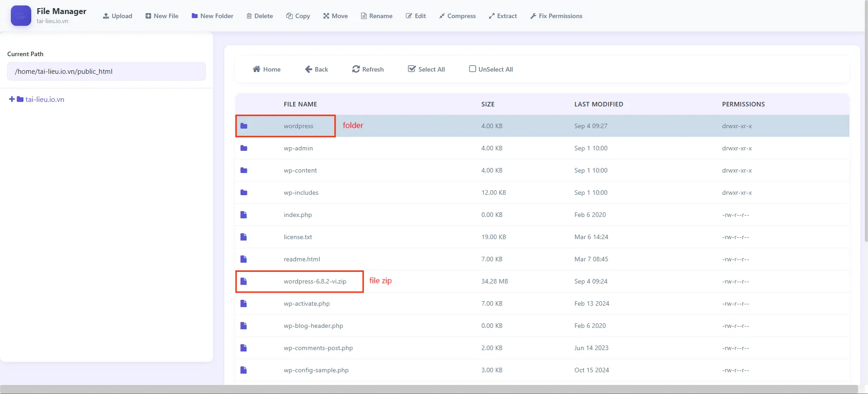Image resolution: width=868 pixels, height=394 pixels.
Task: Click the Oct 15 2024 date cell
Action: coord(592,370)
